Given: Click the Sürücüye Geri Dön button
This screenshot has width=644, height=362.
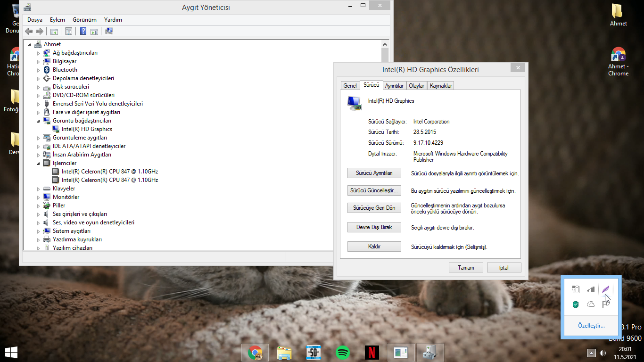Looking at the screenshot, I should pos(374,208).
